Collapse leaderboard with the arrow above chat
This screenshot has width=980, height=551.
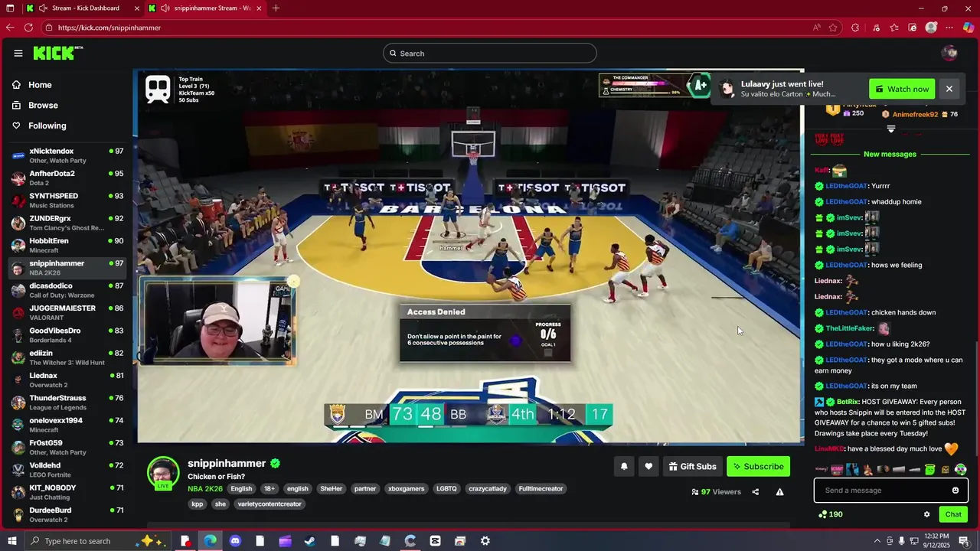click(x=890, y=129)
